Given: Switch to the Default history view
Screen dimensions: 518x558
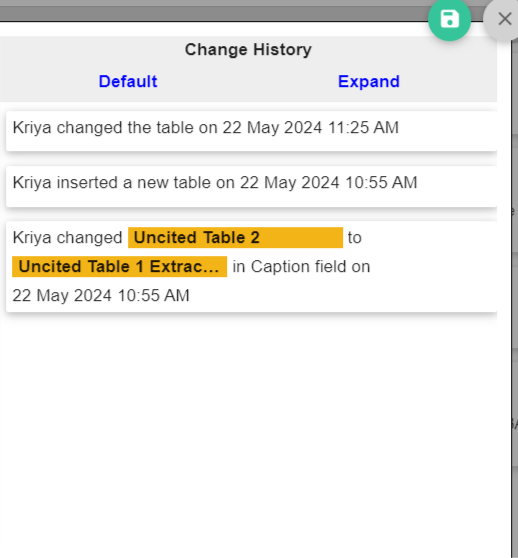Looking at the screenshot, I should click(x=128, y=81).
